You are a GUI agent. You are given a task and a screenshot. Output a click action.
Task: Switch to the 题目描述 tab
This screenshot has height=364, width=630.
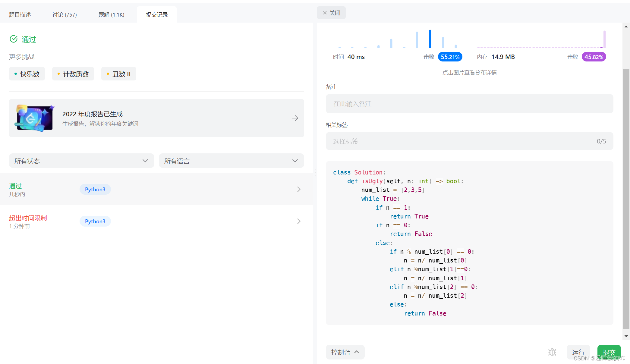[20, 15]
